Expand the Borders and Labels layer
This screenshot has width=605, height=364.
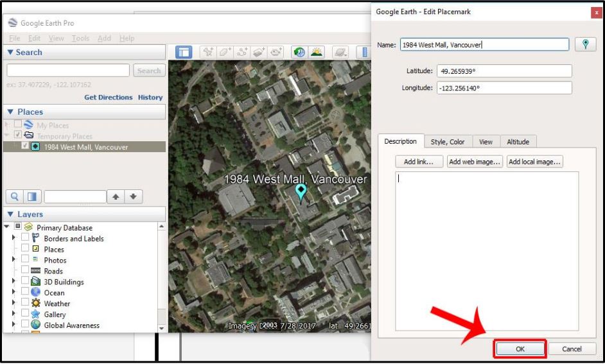tap(14, 238)
